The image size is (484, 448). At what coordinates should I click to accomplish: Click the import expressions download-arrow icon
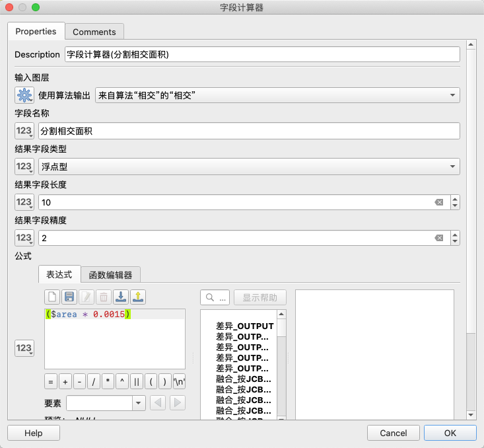(121, 297)
